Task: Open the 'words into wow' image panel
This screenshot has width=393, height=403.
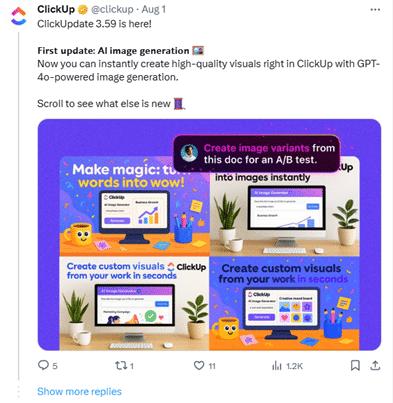Action: [134, 206]
